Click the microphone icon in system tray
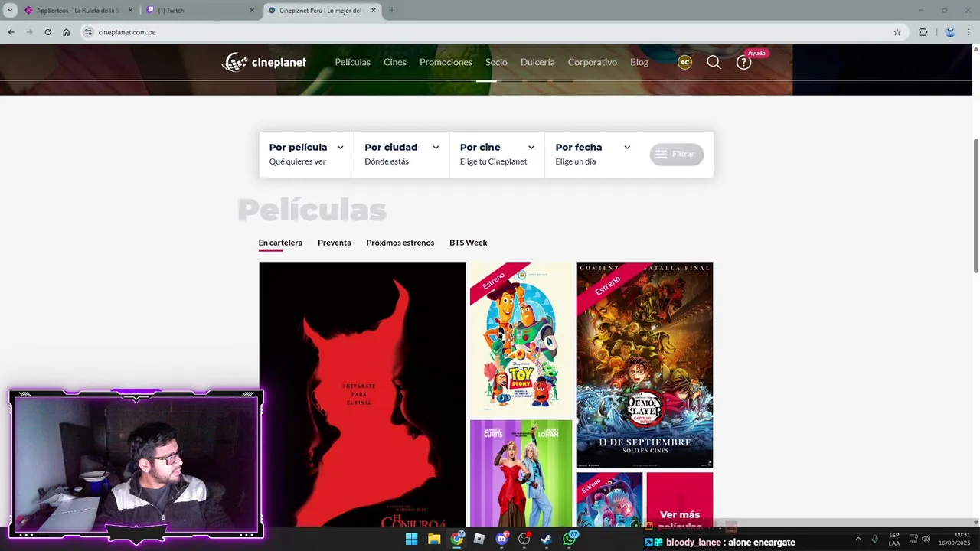The width and height of the screenshot is (980, 551). click(x=874, y=539)
